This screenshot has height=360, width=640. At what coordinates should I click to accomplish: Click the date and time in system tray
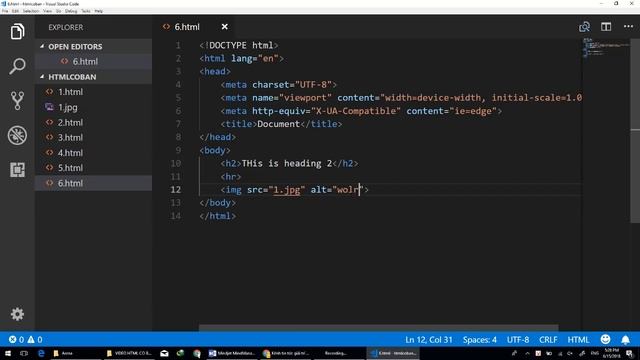click(x=611, y=353)
